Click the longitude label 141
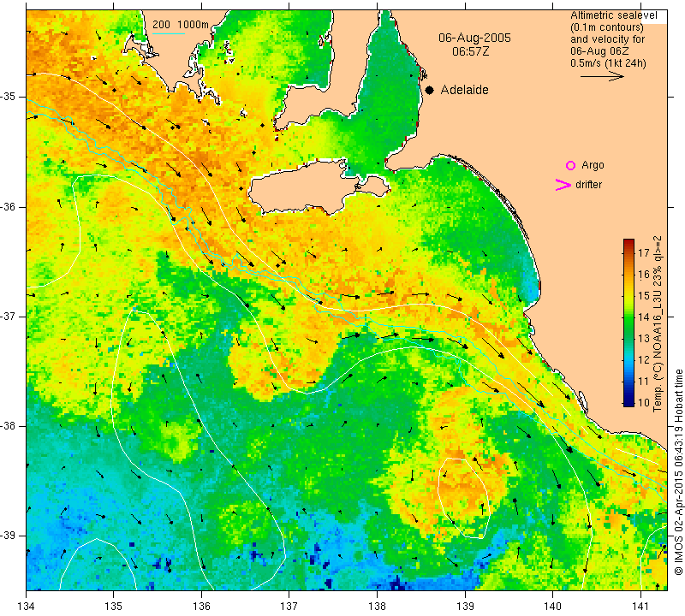 point(640,606)
